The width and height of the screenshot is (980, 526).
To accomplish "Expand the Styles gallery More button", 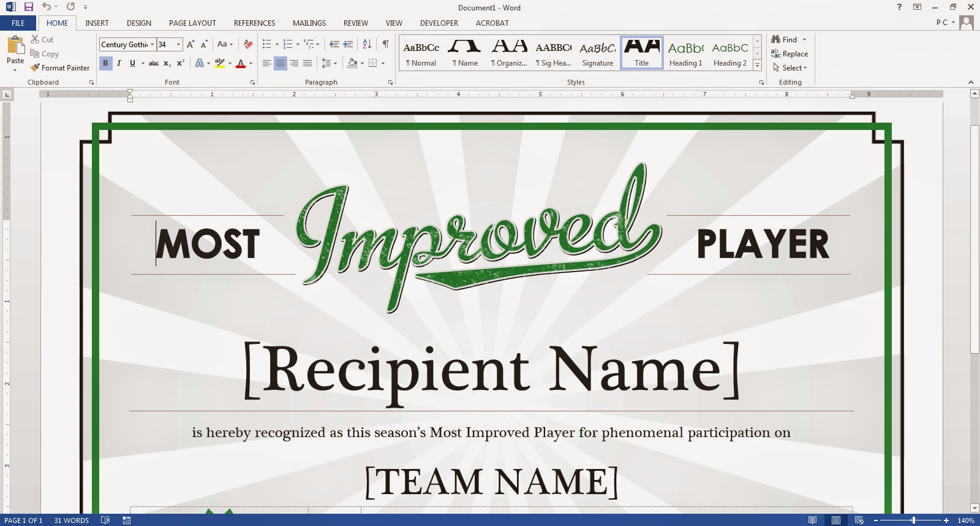I will (757, 65).
